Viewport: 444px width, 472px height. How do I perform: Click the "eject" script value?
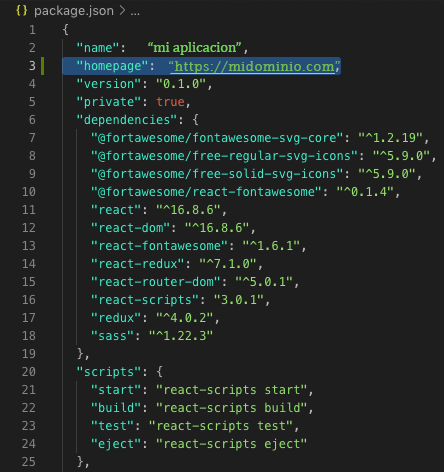coord(231,444)
